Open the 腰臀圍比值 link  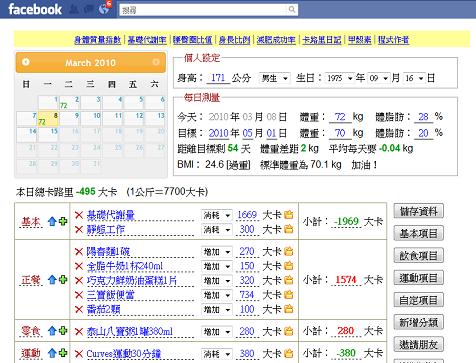click(193, 40)
